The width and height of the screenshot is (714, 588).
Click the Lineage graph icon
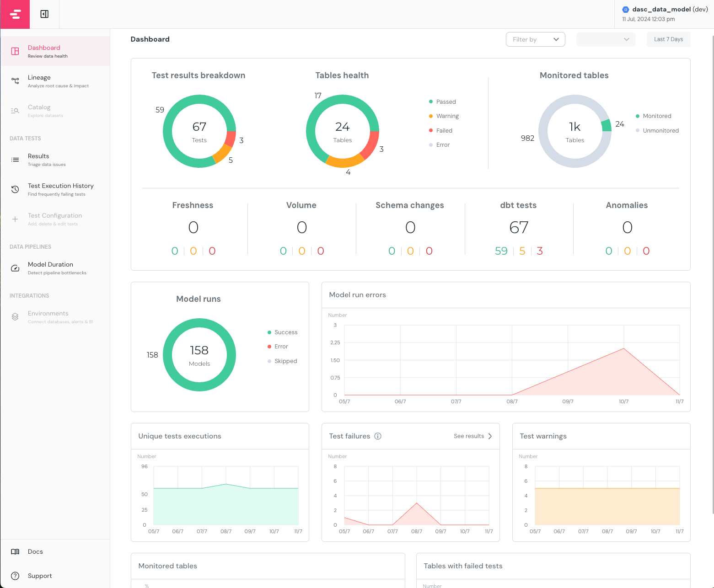[x=15, y=81]
